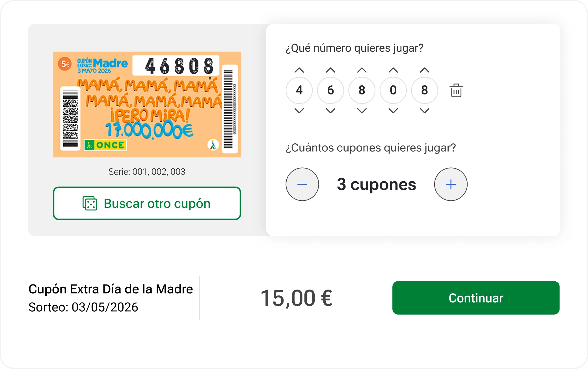Viewport: 588px width, 369px height.
Task: Lower the fifth digit with down chevron
Action: coord(425,111)
